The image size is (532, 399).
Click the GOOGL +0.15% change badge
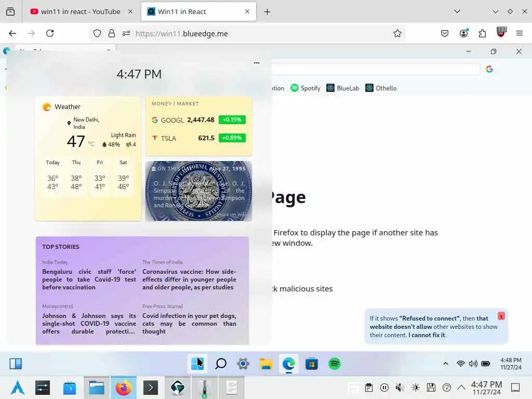pyautogui.click(x=232, y=120)
